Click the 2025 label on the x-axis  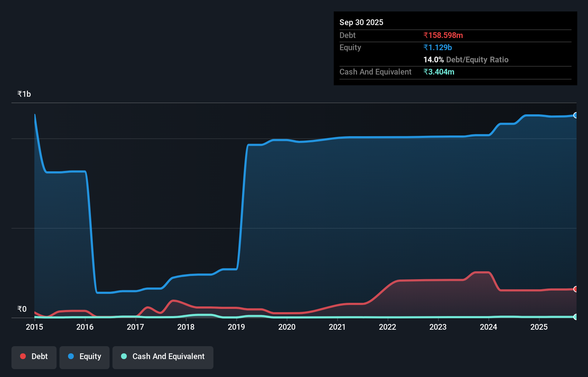(x=539, y=327)
